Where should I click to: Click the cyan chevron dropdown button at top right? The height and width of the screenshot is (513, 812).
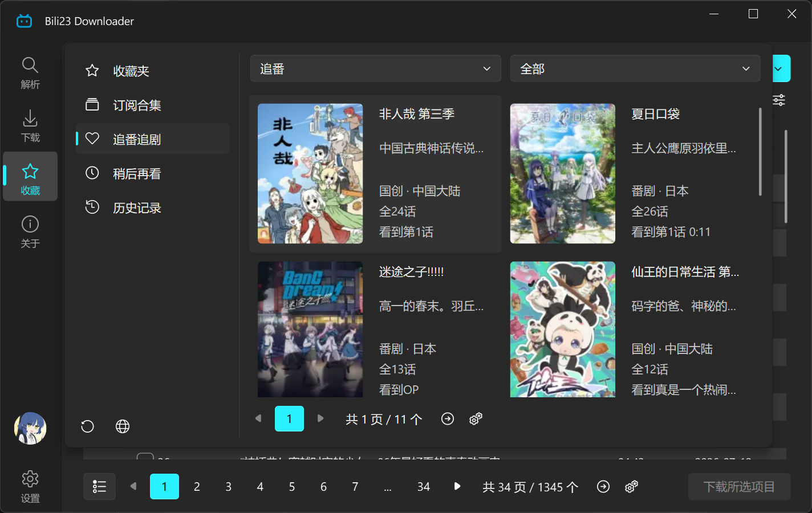[781, 68]
